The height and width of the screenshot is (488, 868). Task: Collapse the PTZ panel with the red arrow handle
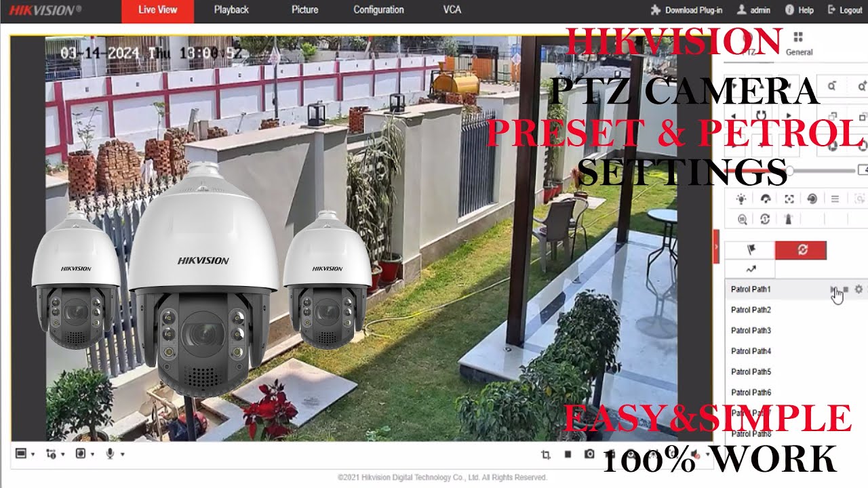click(x=716, y=247)
